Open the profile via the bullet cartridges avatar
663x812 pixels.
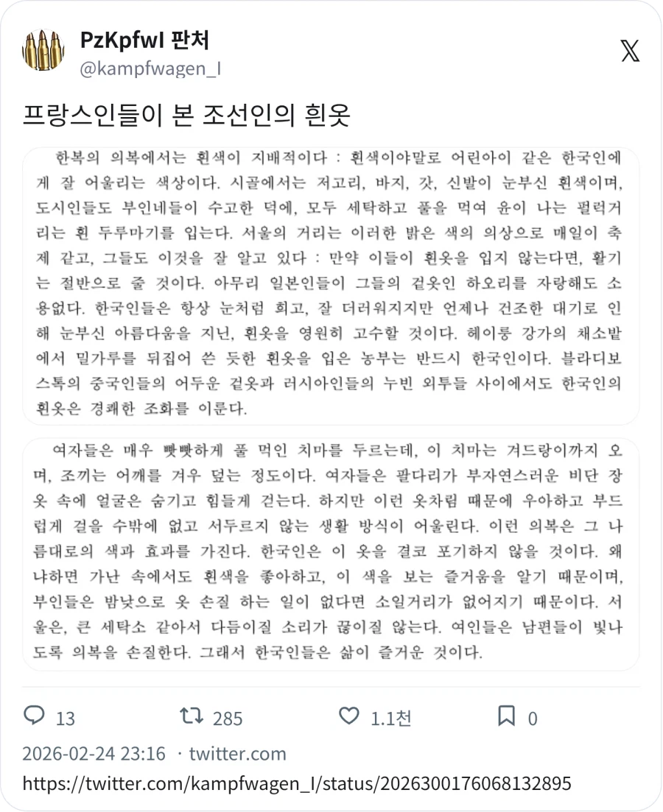[x=42, y=50]
